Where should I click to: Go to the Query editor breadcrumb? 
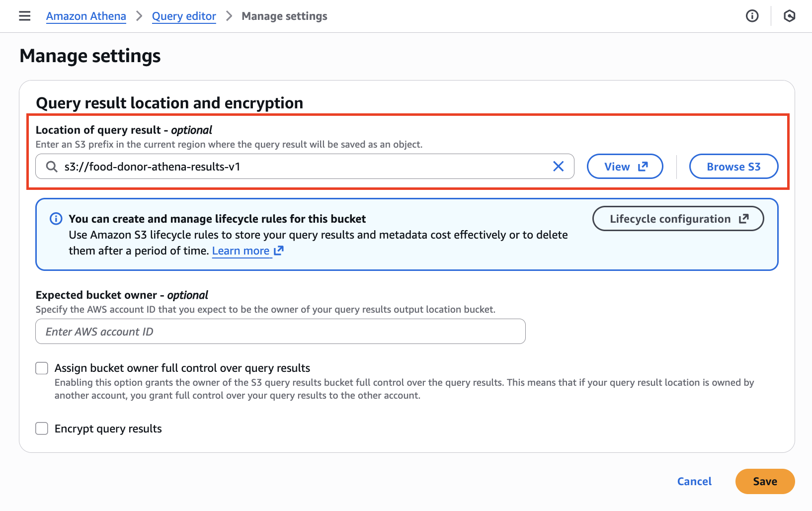[184, 16]
